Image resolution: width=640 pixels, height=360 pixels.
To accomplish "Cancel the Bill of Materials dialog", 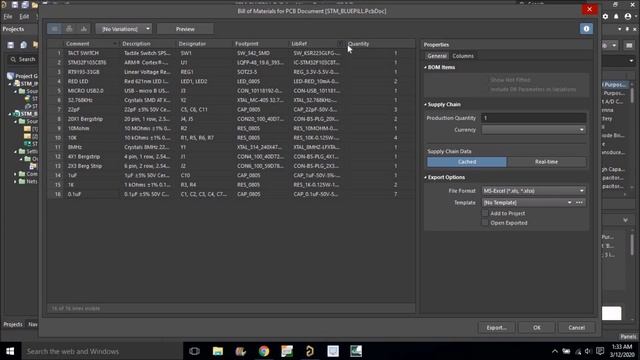I will click(x=576, y=327).
